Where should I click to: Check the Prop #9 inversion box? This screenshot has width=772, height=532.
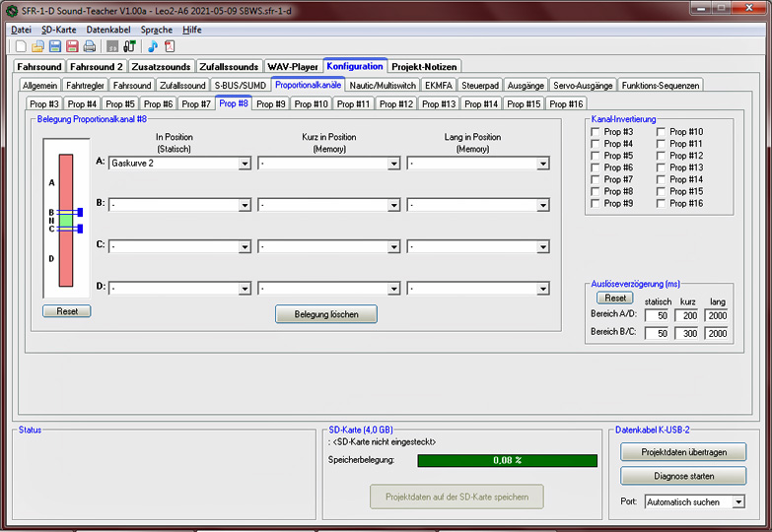click(596, 203)
